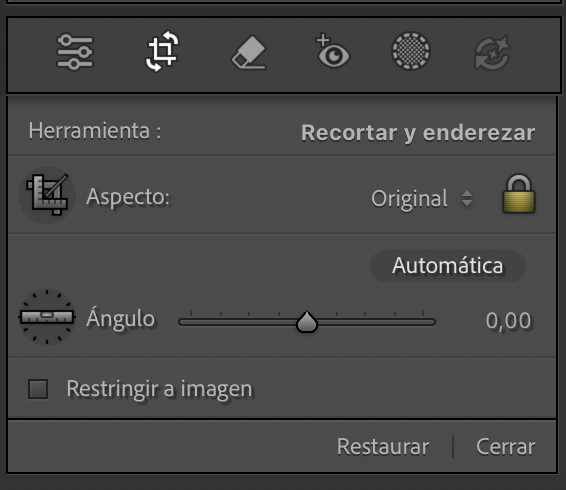Viewport: 566px width, 490px height.
Task: Open the Aspecto Original dropdown
Action: pos(422,198)
